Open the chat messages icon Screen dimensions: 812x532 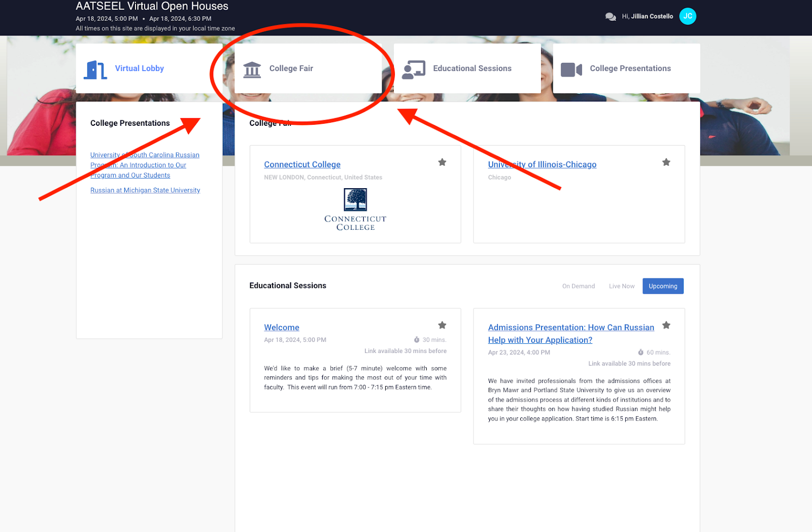pos(611,17)
